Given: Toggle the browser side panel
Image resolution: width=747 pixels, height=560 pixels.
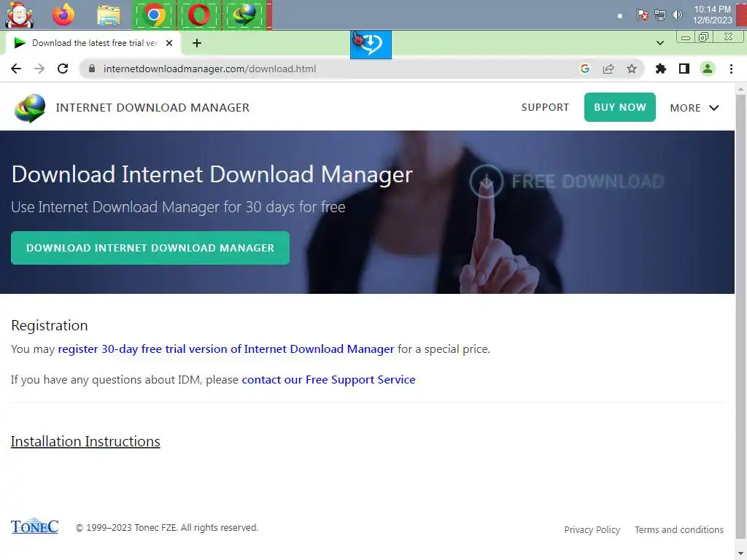Looking at the screenshot, I should click(684, 69).
